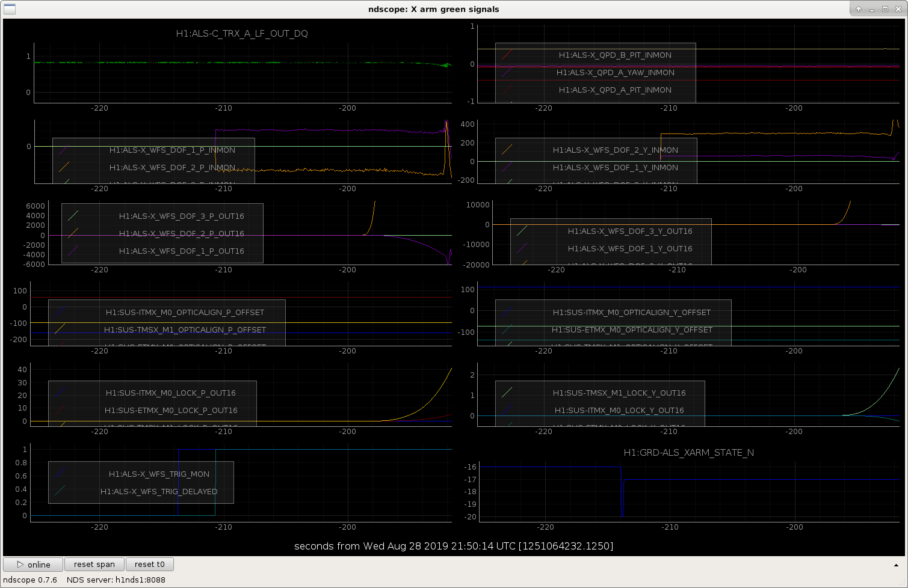This screenshot has height=588, width=908.
Task: Click legend label H1:ALS-X_QPD_B_PIT_INMON
Action: (615, 55)
